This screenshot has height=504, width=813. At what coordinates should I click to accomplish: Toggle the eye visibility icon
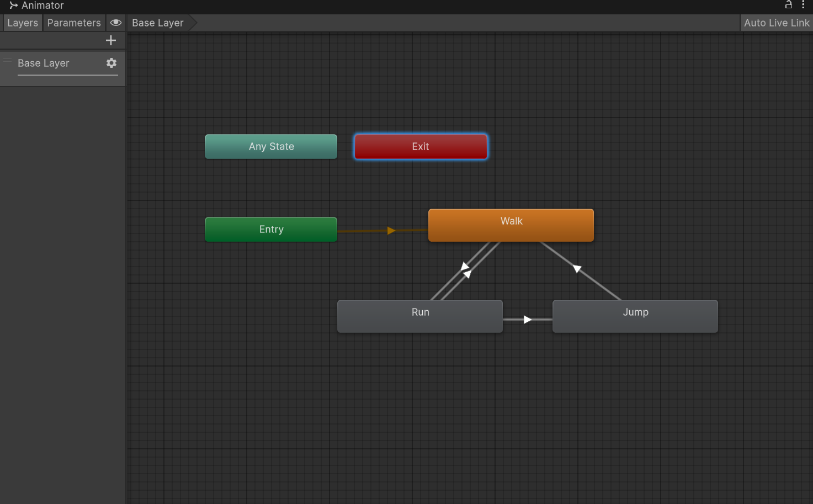pyautogui.click(x=116, y=23)
